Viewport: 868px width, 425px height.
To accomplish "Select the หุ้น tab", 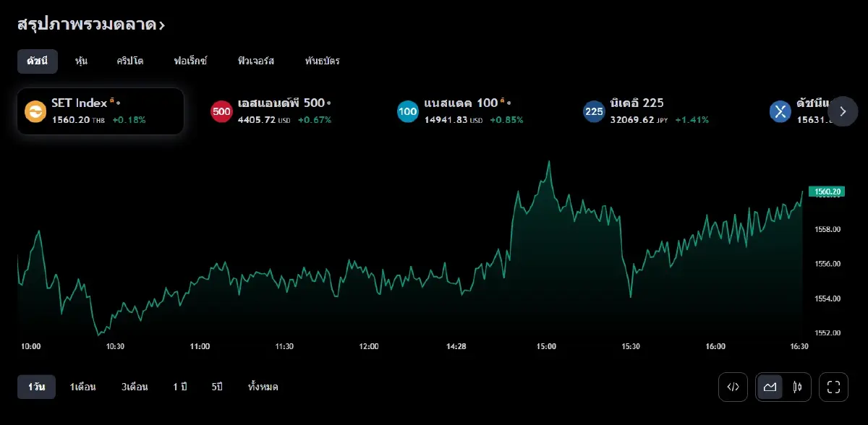I will [x=81, y=61].
